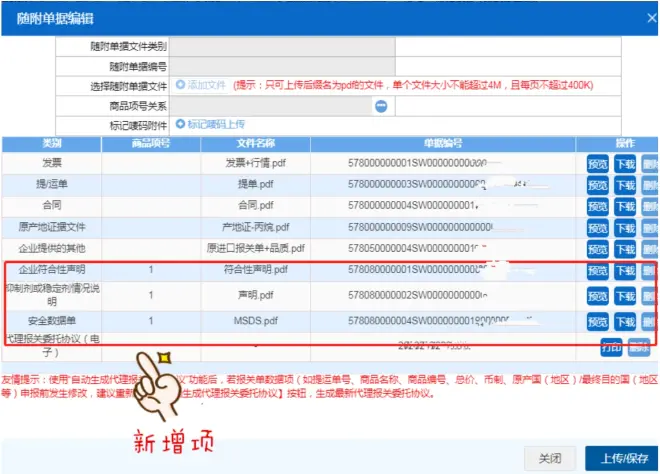
Task: Download the MSDS.pdf file
Action: click(x=625, y=322)
